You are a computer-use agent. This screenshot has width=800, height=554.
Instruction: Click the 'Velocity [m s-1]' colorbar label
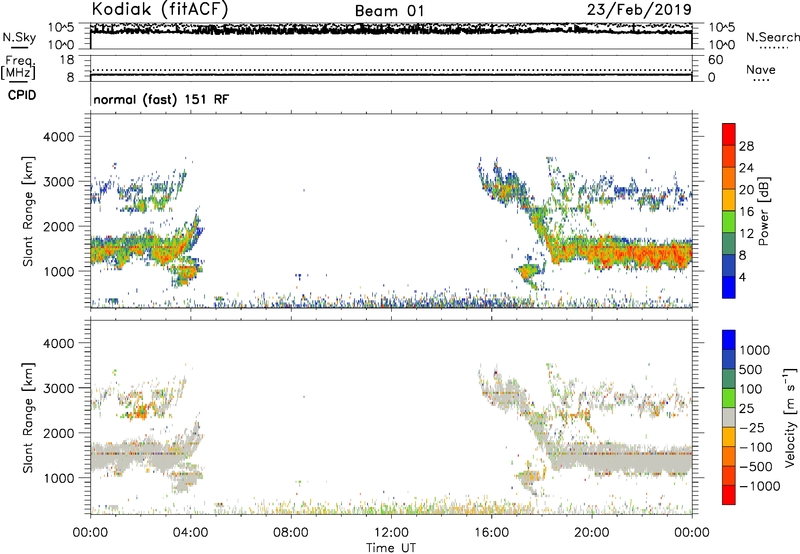click(x=790, y=417)
